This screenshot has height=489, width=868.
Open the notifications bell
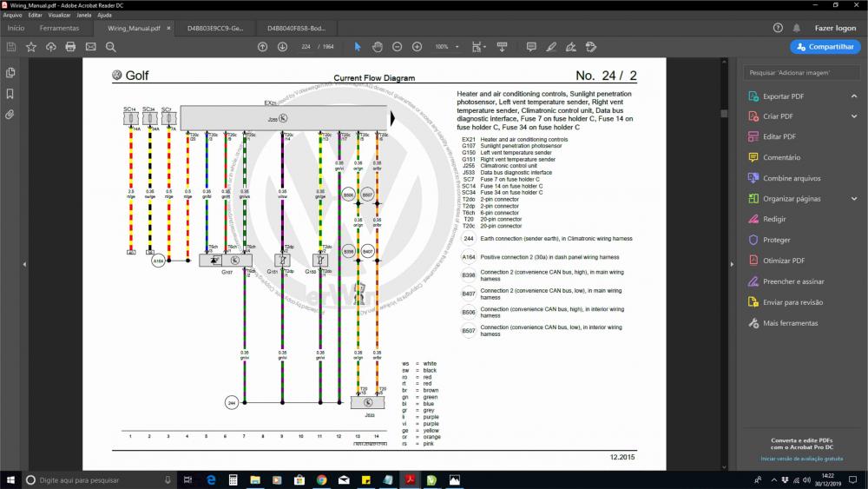pos(797,28)
